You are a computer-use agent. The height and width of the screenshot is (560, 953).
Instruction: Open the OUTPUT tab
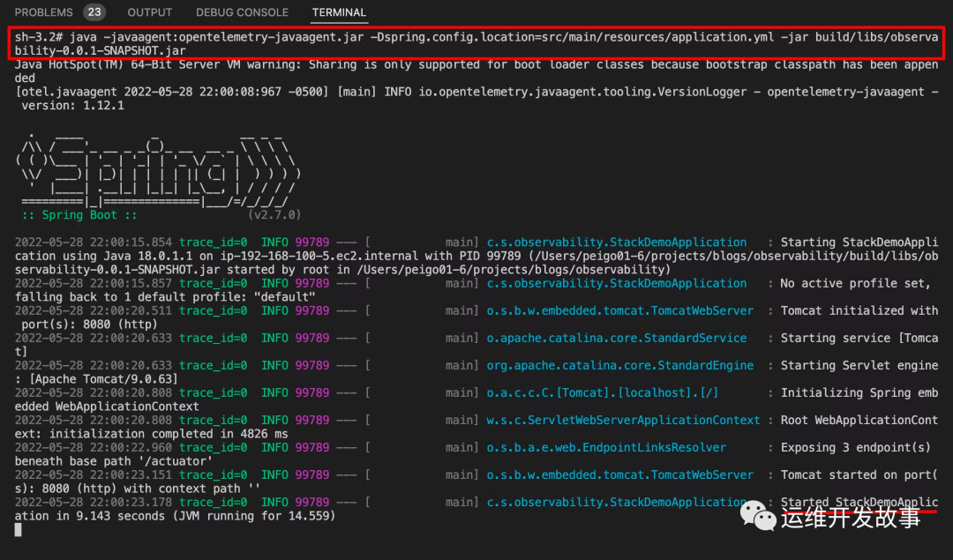[x=149, y=12]
